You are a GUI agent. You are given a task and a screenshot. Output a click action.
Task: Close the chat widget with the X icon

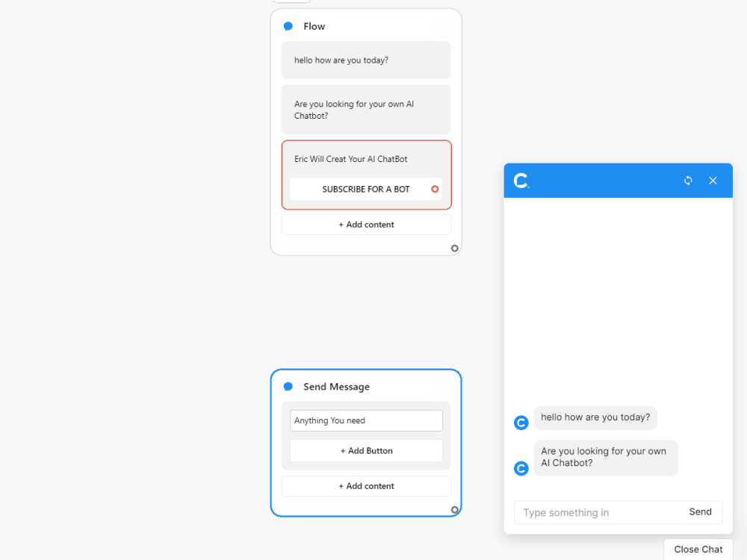coord(713,180)
